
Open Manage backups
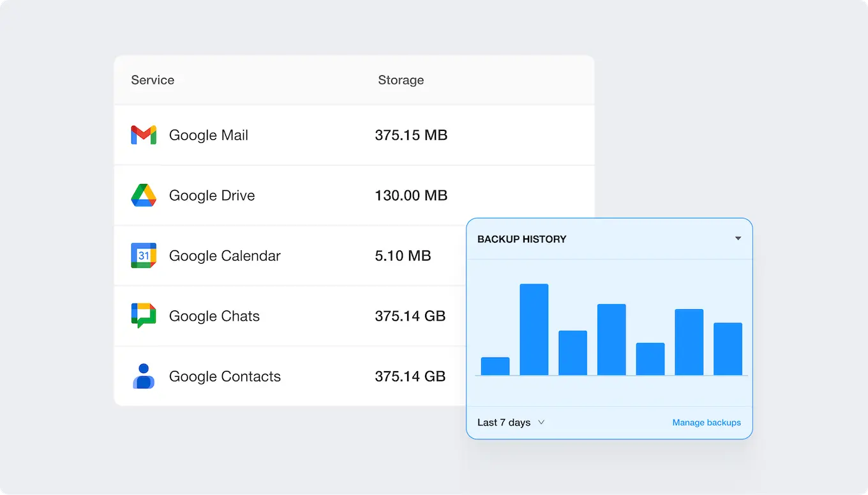(706, 422)
